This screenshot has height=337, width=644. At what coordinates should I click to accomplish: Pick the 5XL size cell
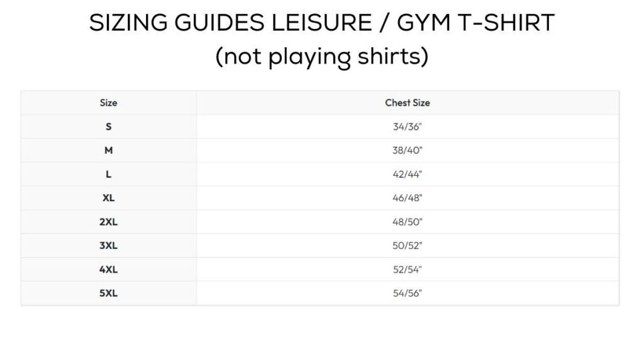[x=108, y=294]
